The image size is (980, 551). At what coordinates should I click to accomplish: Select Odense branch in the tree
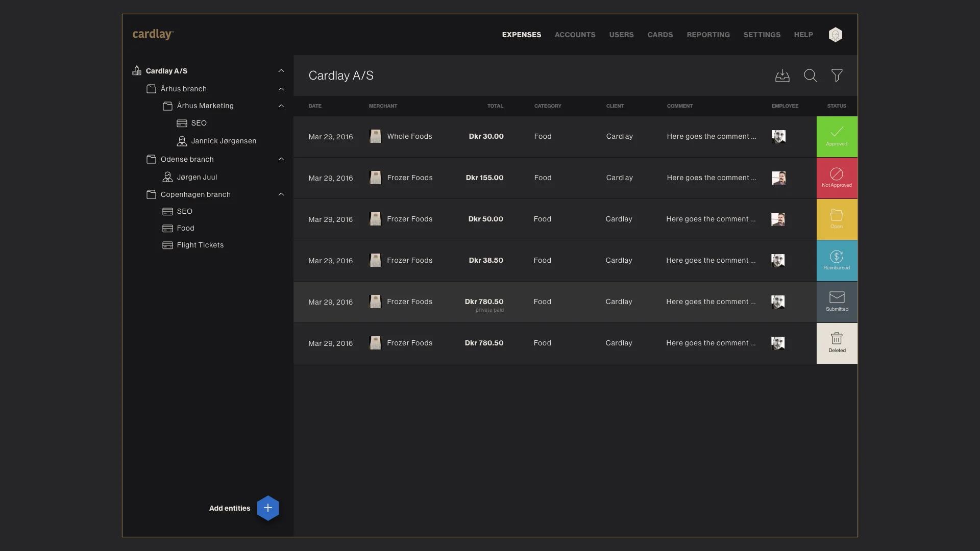click(187, 159)
